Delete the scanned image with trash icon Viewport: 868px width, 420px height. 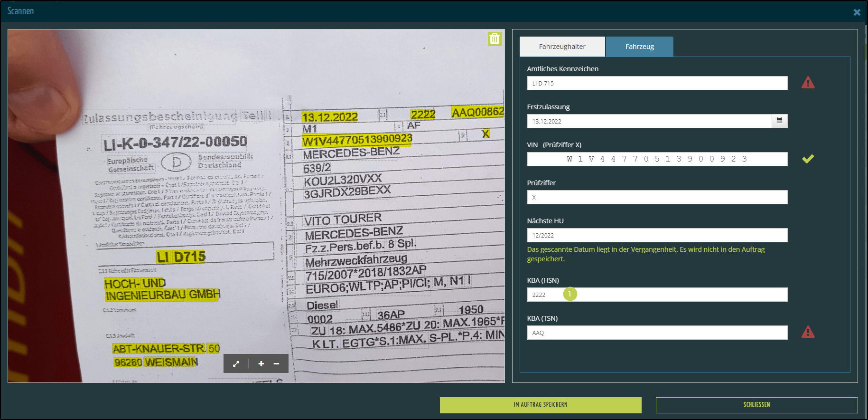495,39
